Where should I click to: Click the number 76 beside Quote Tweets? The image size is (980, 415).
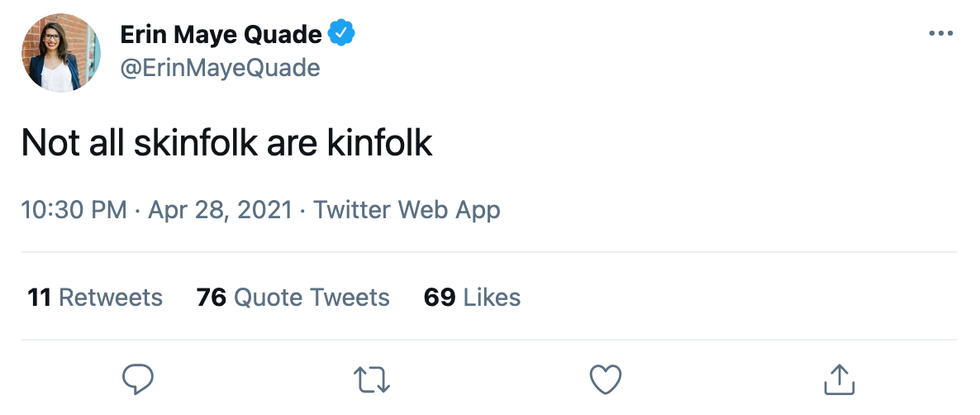pyautogui.click(x=211, y=297)
